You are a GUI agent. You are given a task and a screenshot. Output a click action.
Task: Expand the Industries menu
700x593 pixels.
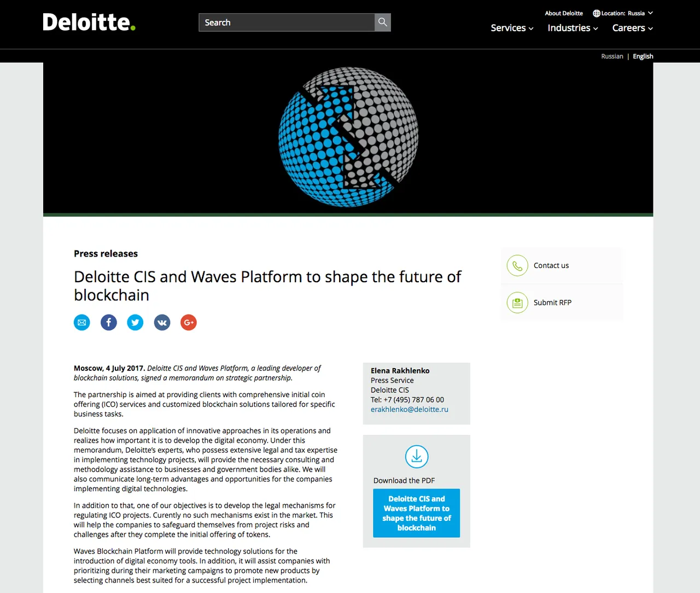click(573, 28)
